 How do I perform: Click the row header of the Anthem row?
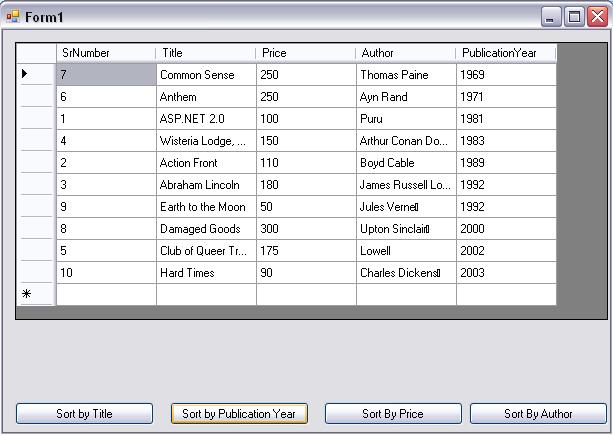[x=36, y=97]
